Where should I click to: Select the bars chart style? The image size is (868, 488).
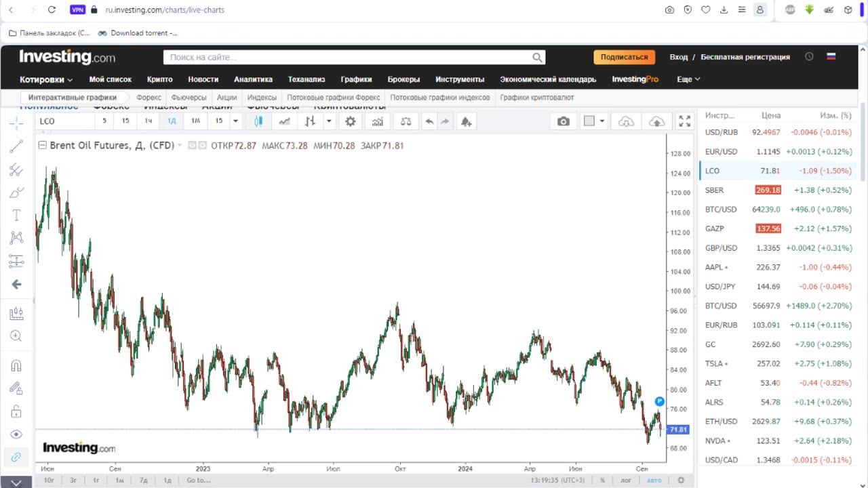click(x=310, y=121)
